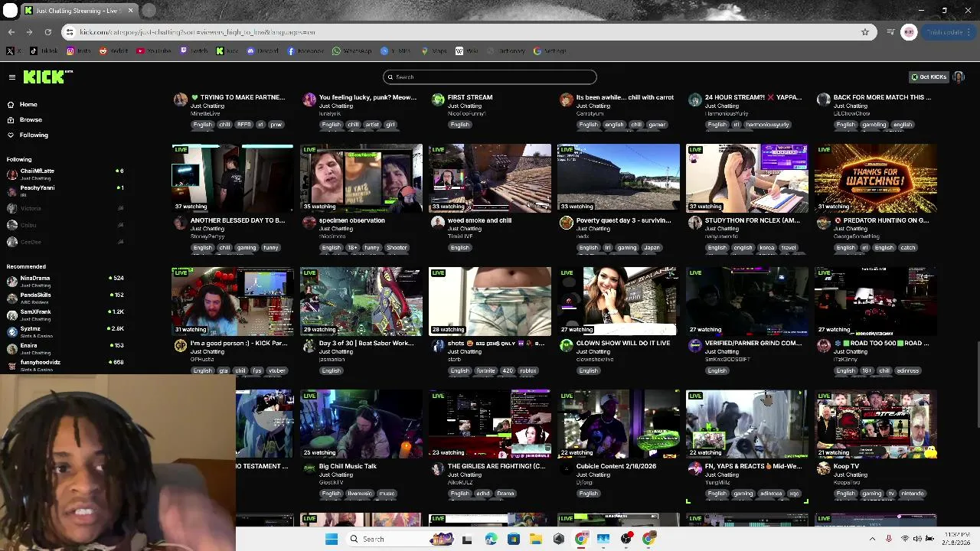Screen dimensions: 980x551
Task: Click the 'Big Chill Music Talk' stream title
Action: point(348,466)
